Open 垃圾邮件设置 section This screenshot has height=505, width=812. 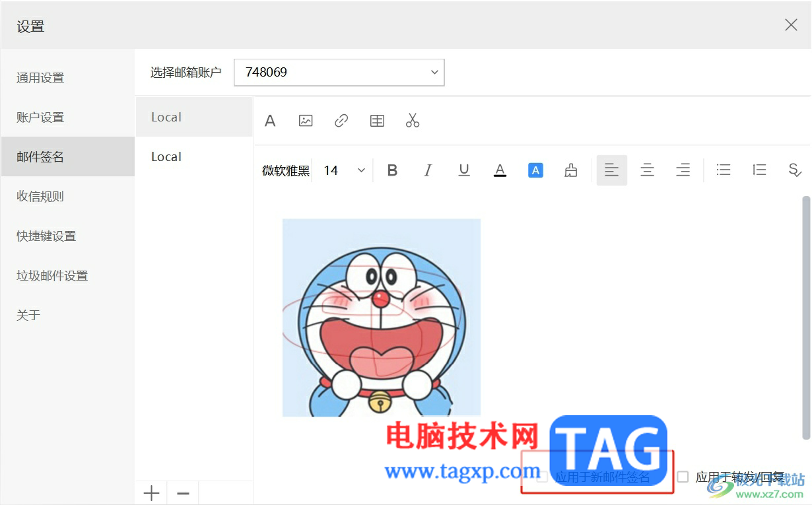68,276
